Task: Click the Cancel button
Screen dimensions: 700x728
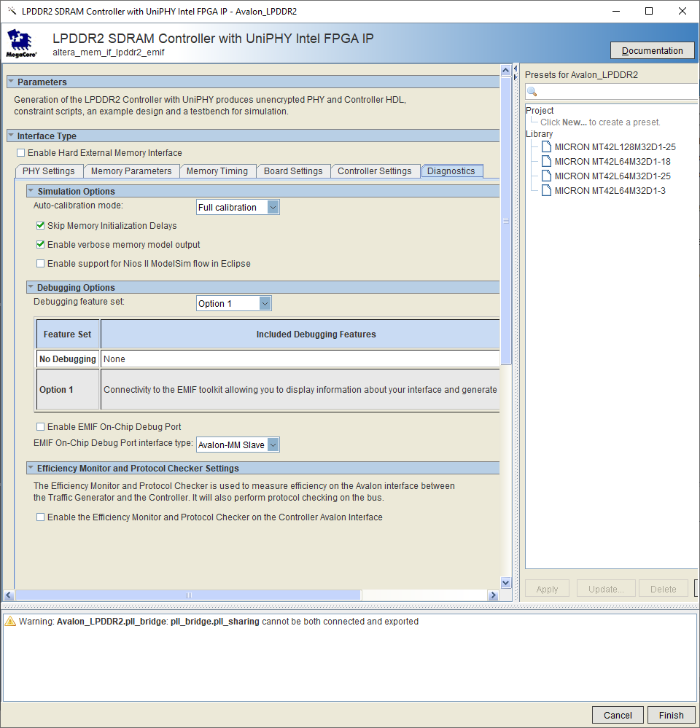Action: pos(618,715)
